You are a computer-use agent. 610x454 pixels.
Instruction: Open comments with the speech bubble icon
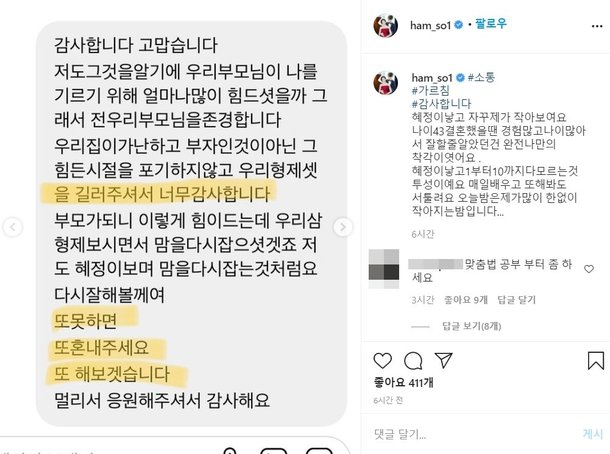[x=413, y=361]
